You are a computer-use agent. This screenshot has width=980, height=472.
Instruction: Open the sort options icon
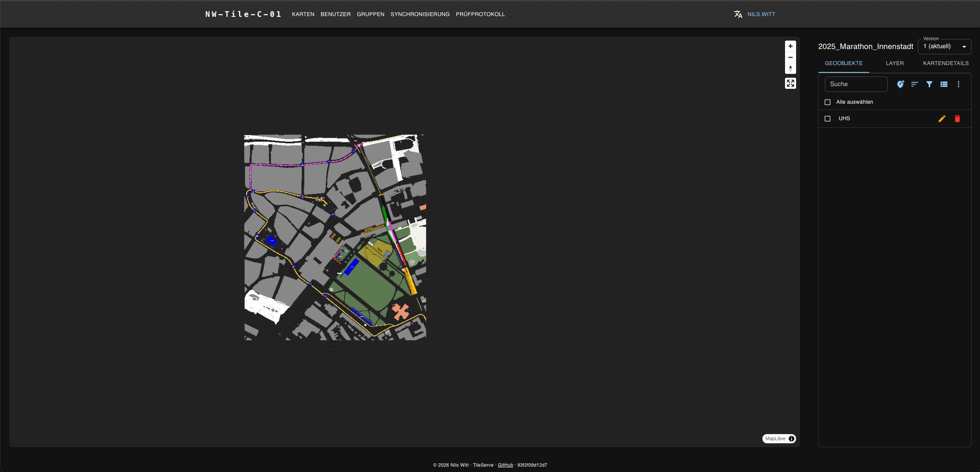tap(915, 84)
